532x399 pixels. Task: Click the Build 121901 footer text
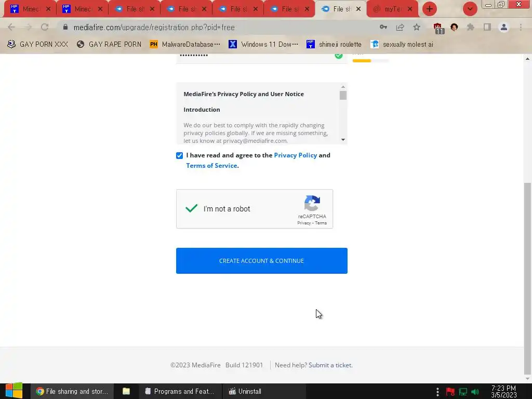coord(244,365)
